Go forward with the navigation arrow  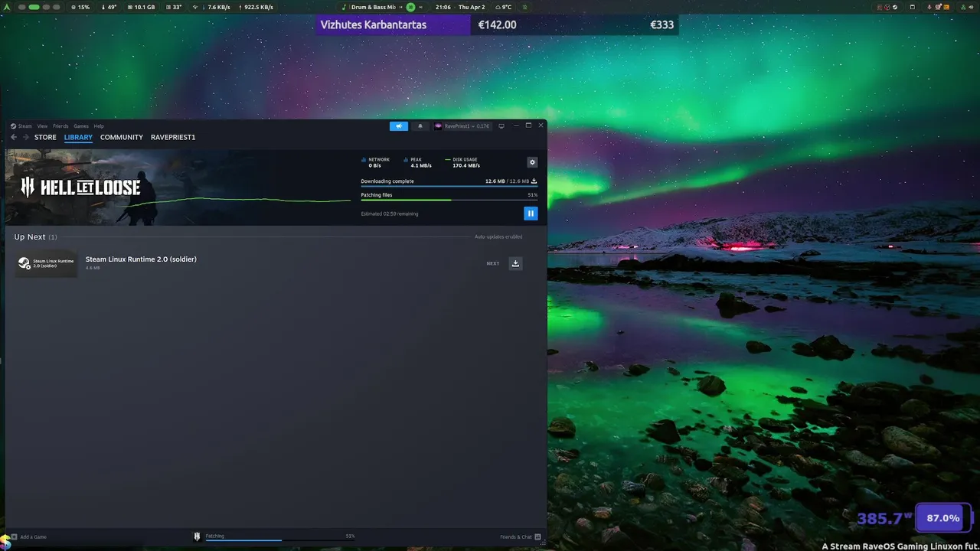[x=26, y=137]
